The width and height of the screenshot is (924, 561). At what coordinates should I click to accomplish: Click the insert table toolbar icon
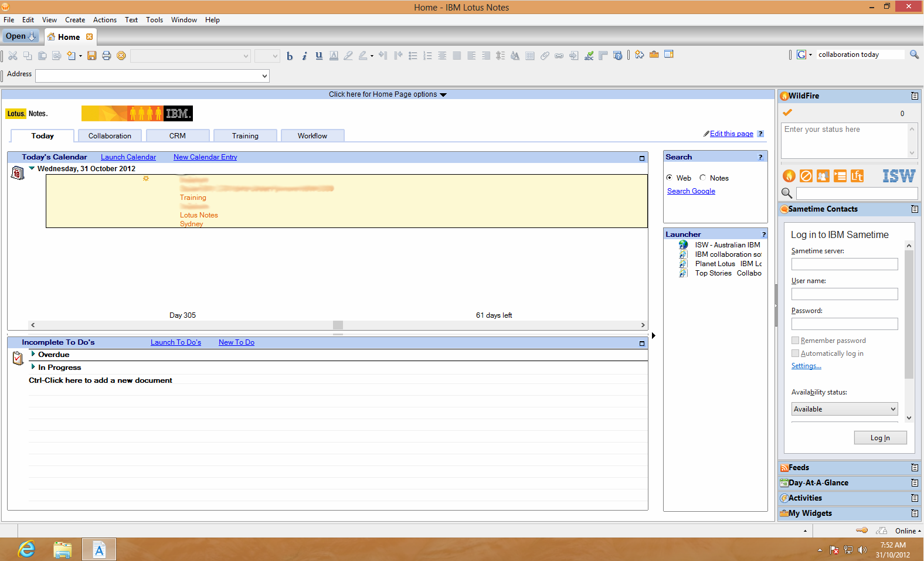click(x=530, y=56)
